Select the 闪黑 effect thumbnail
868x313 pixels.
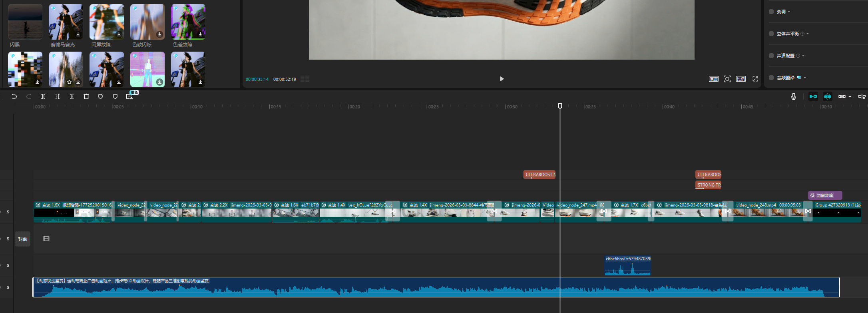(25, 22)
